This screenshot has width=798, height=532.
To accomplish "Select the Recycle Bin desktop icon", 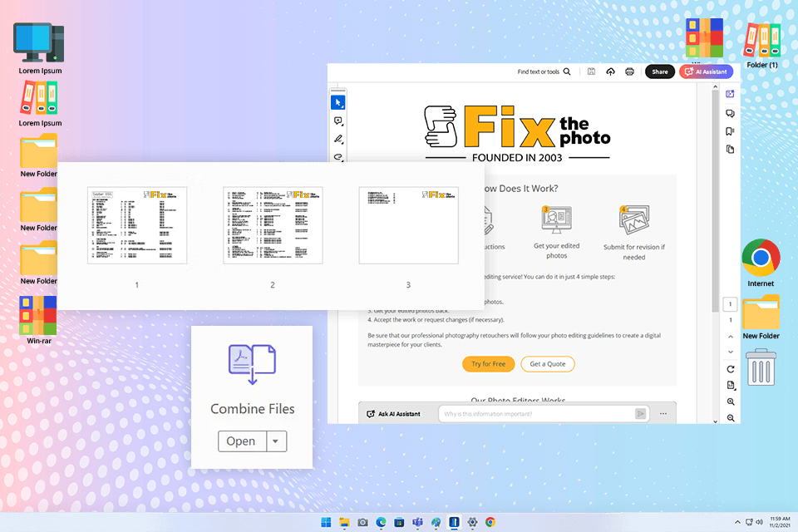I will pyautogui.click(x=761, y=367).
